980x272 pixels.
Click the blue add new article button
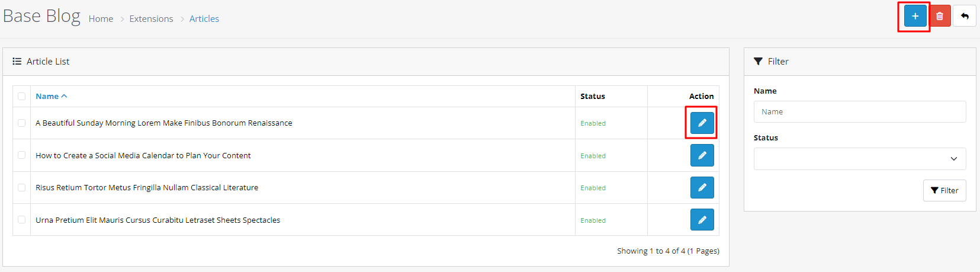click(915, 16)
